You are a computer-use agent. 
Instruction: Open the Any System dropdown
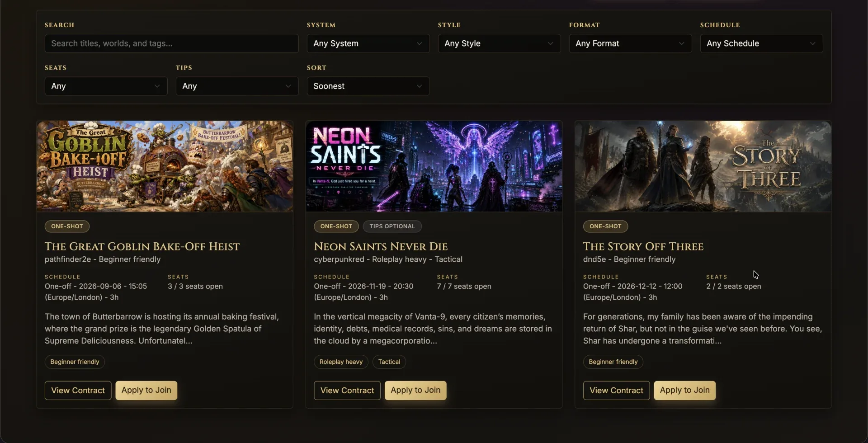pyautogui.click(x=368, y=43)
